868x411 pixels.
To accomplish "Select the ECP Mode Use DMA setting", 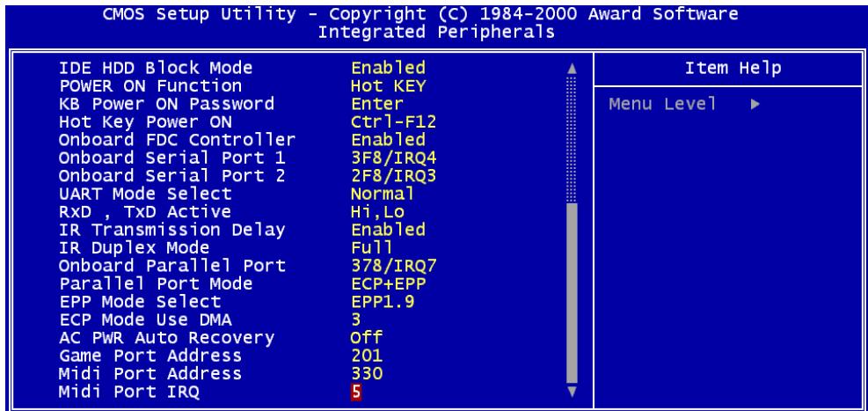I will pos(145,319).
